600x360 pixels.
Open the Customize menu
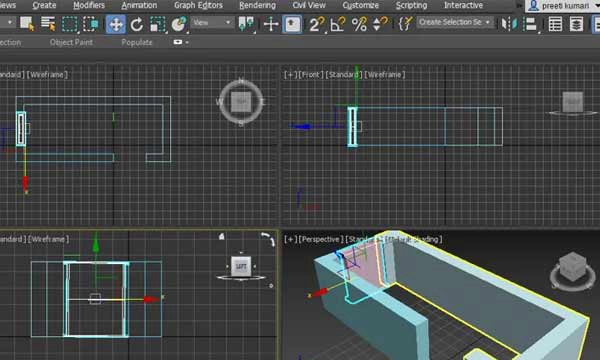point(360,5)
